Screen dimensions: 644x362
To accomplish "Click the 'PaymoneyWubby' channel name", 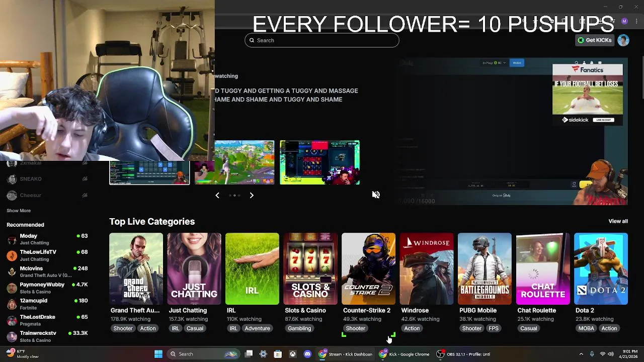I will 42,285.
